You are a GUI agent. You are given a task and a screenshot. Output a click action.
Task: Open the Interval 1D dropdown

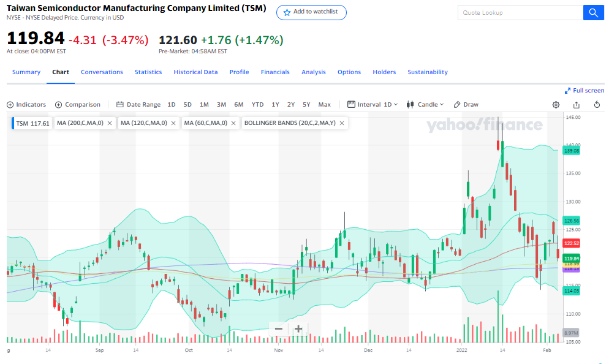373,105
